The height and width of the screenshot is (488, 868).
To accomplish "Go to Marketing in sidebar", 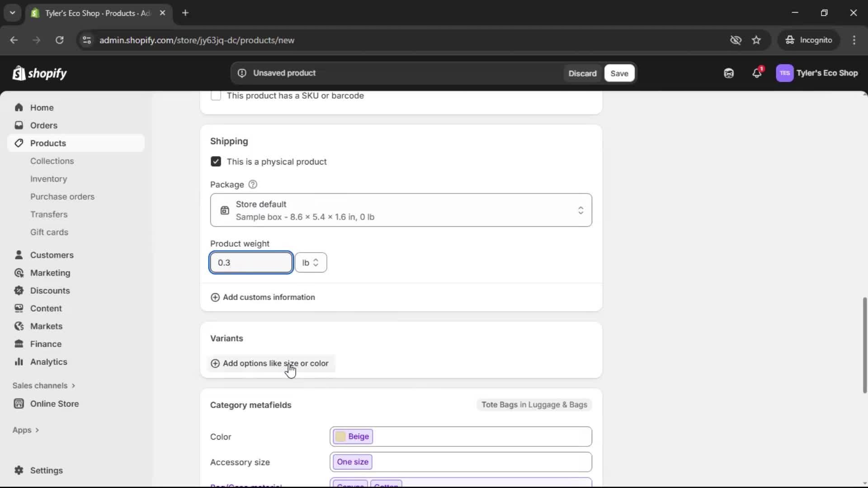I will coord(50,273).
